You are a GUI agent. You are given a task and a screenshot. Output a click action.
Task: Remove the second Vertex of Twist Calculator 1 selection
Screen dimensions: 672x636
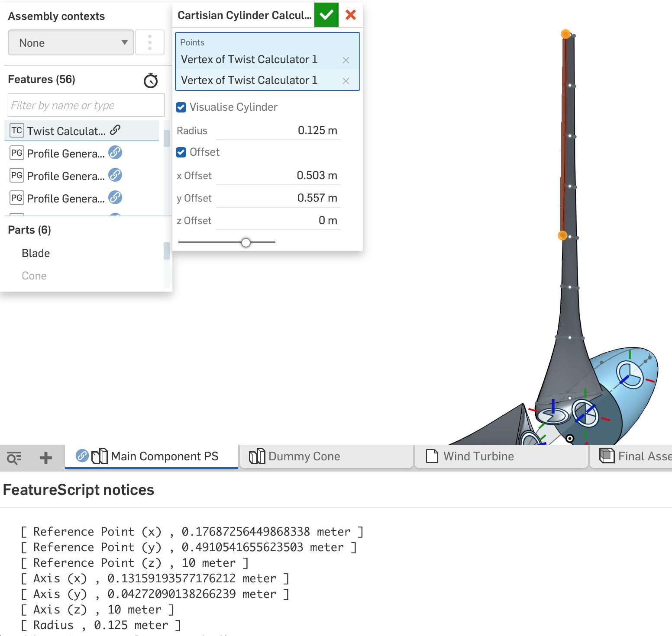tap(346, 81)
